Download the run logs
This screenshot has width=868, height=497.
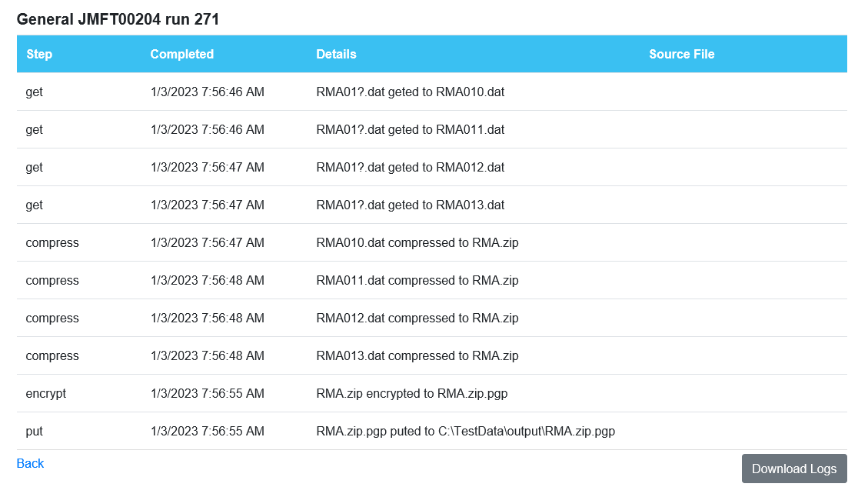794,469
